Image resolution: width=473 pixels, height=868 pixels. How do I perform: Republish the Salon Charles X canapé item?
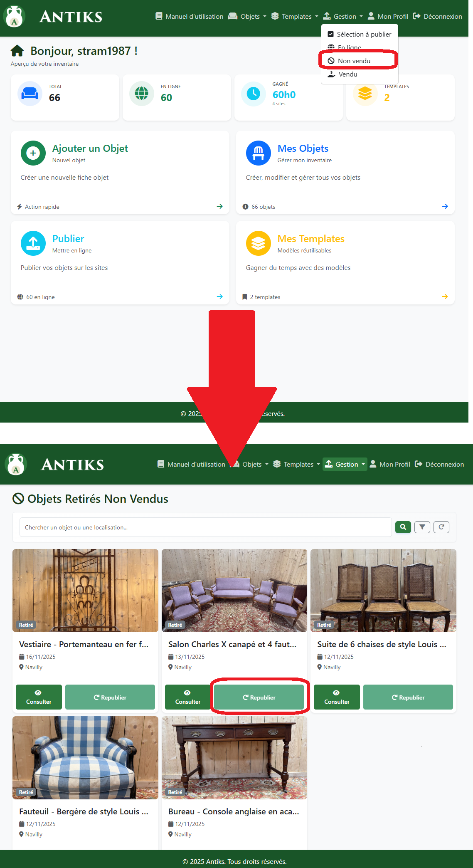[259, 697]
